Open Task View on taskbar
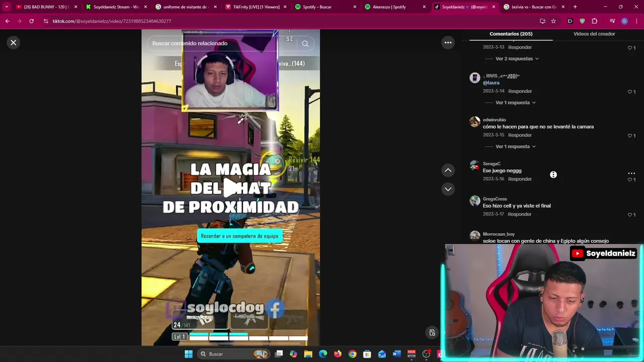 [279, 354]
